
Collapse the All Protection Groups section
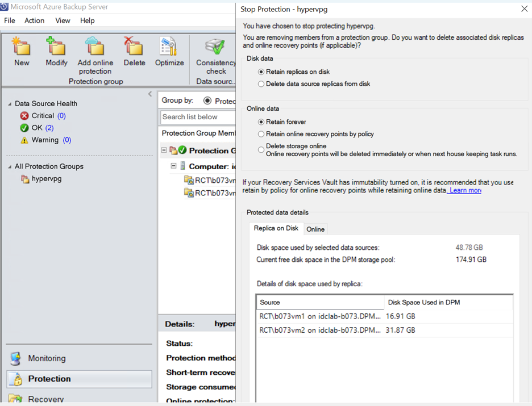tap(10, 166)
